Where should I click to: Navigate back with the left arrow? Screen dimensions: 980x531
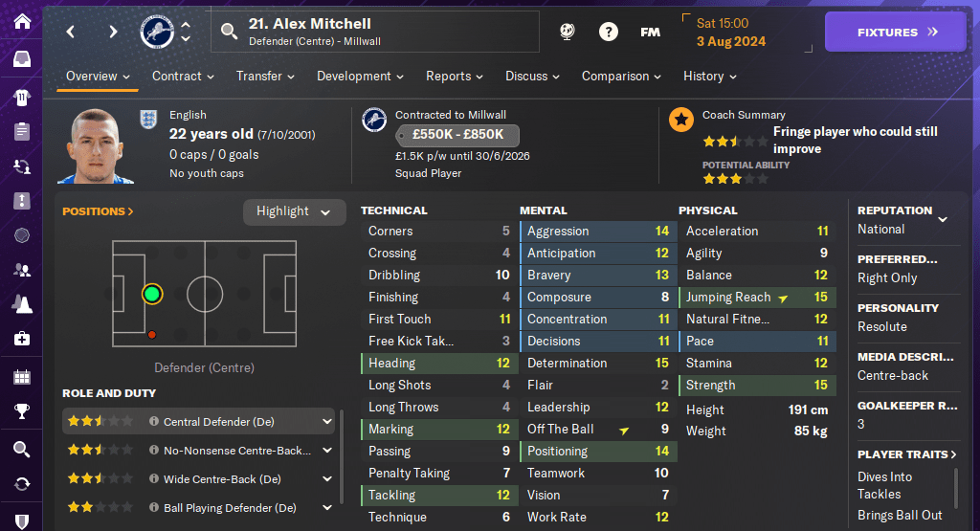pyautogui.click(x=71, y=32)
